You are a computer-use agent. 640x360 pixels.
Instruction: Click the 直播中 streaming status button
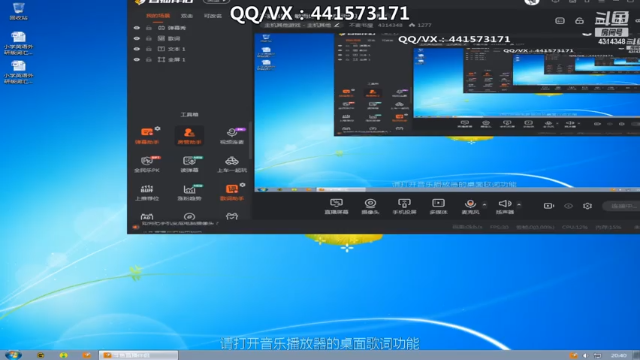pyautogui.click(x=622, y=206)
